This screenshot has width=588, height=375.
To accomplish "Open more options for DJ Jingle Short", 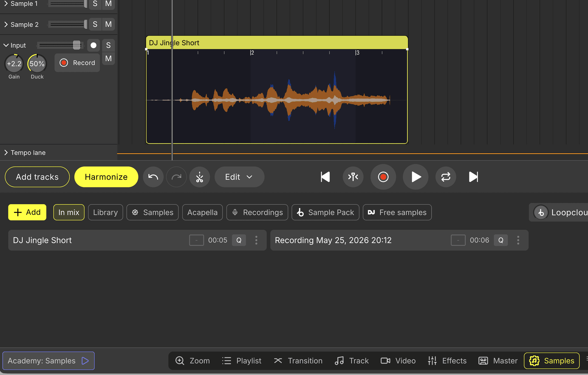I will click(x=256, y=240).
